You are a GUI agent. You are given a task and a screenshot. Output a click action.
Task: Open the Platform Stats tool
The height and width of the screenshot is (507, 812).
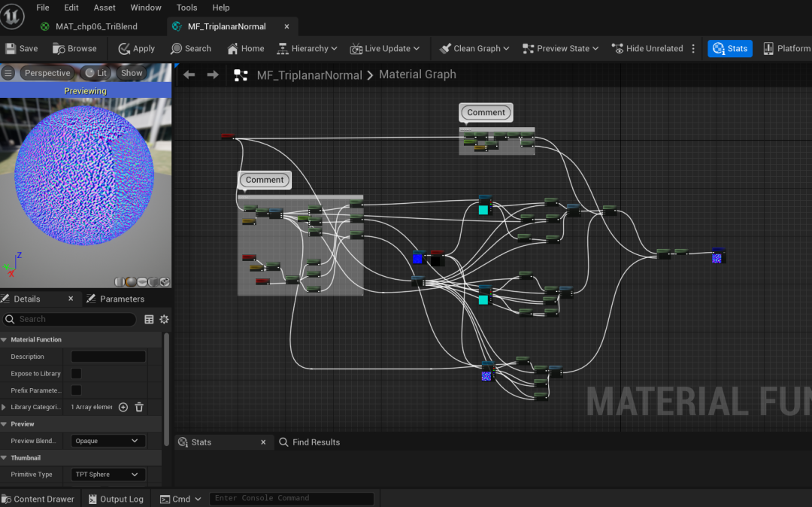(x=787, y=48)
